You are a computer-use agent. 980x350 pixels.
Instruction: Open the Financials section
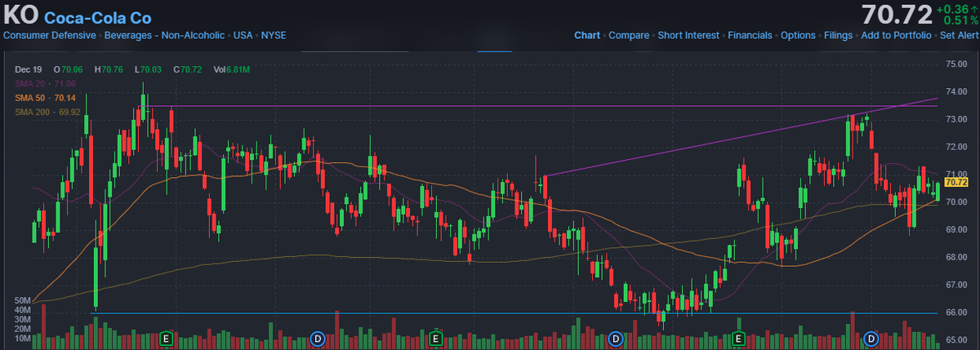point(750,36)
